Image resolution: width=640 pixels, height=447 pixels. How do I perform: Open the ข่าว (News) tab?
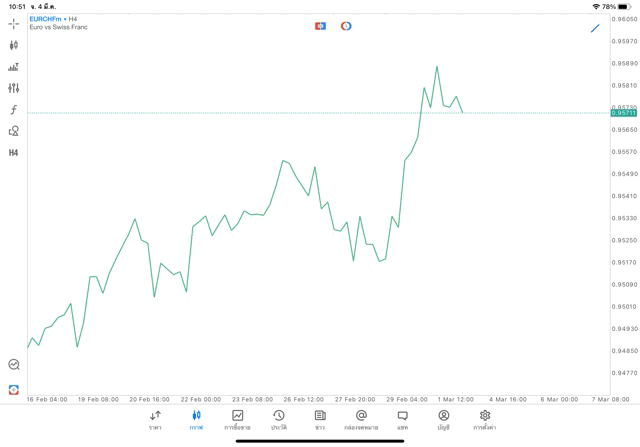(x=320, y=420)
